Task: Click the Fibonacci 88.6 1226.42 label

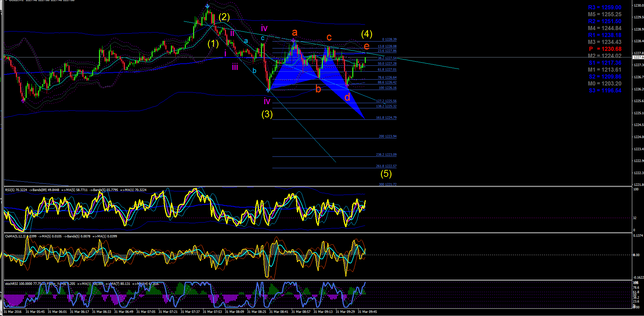Action: pos(387,82)
